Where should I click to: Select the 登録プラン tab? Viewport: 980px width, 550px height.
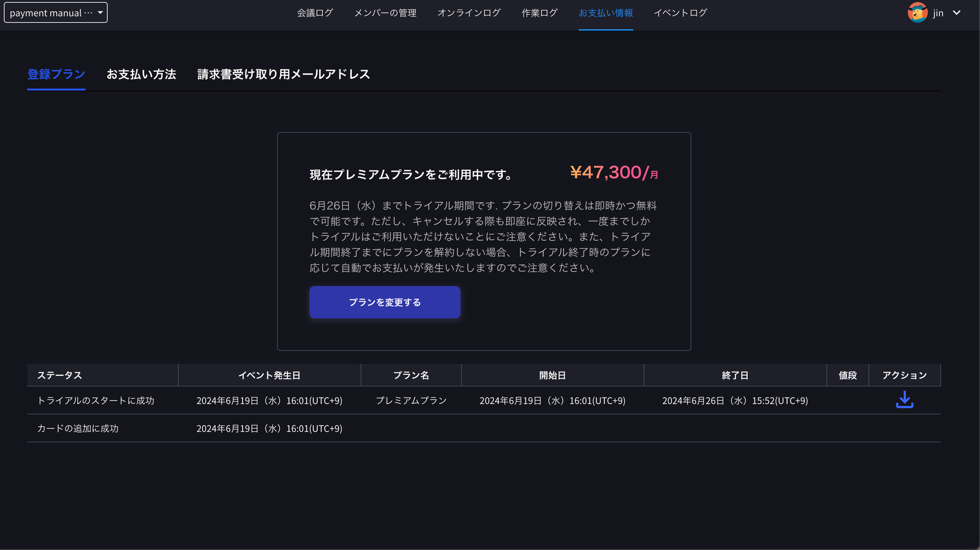click(x=56, y=74)
